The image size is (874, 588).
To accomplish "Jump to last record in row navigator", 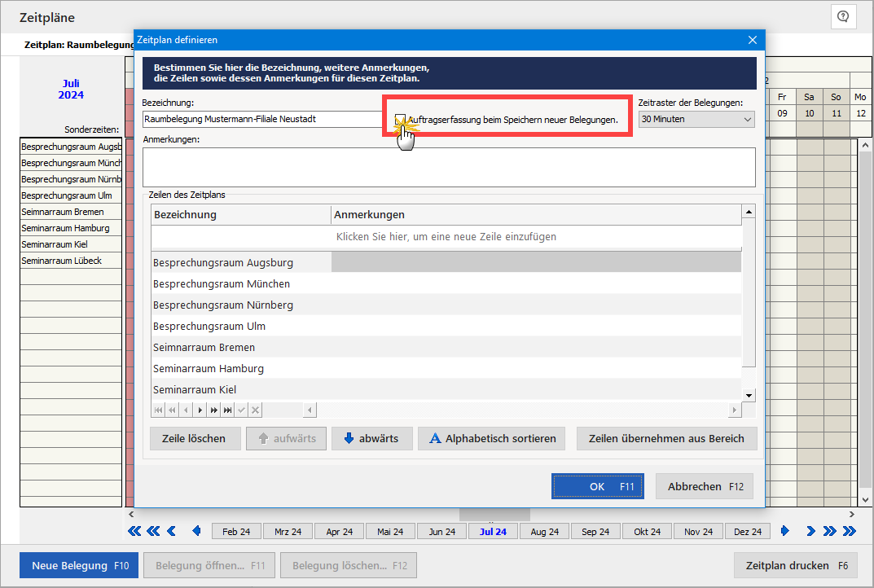I will tap(228, 410).
